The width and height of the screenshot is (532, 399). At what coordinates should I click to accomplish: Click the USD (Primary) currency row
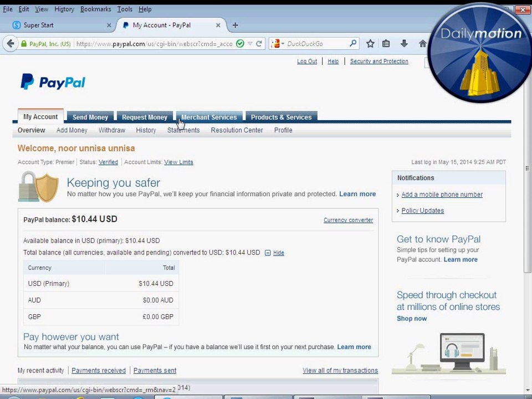[x=101, y=284]
